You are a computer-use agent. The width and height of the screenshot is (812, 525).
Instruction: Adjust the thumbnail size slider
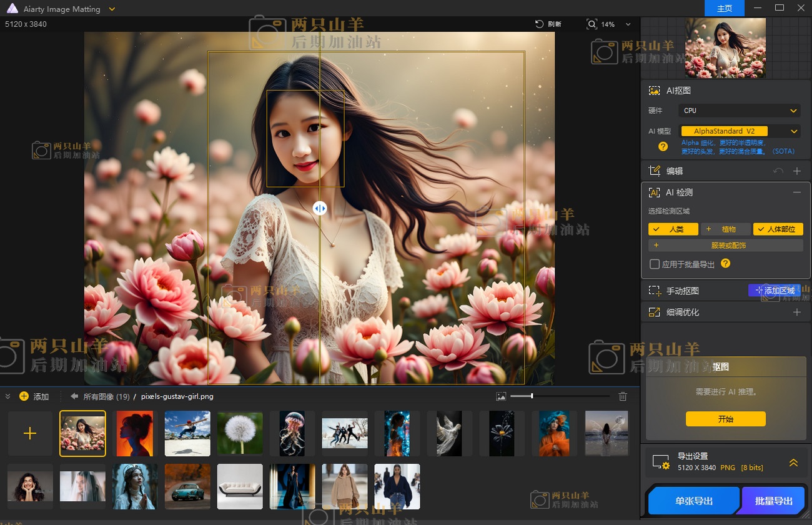[x=531, y=396]
